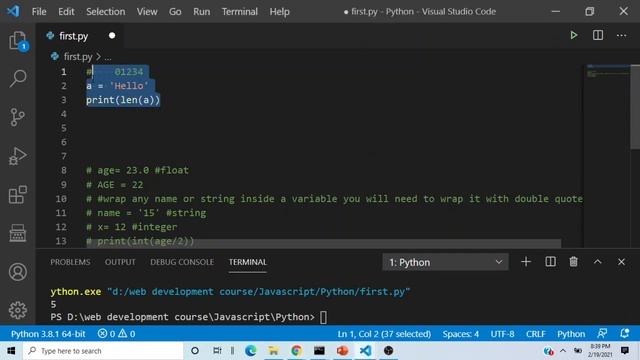The image size is (640, 360).
Task: Click the terminal prompt line
Action: [x=189, y=317]
